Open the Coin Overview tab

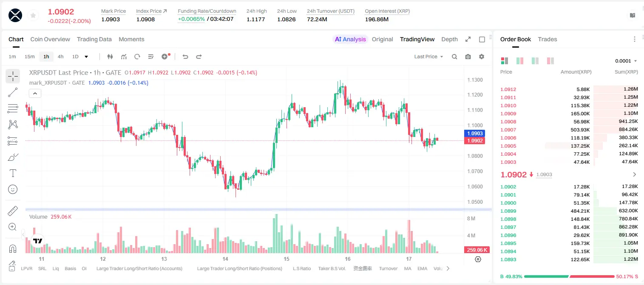click(50, 39)
